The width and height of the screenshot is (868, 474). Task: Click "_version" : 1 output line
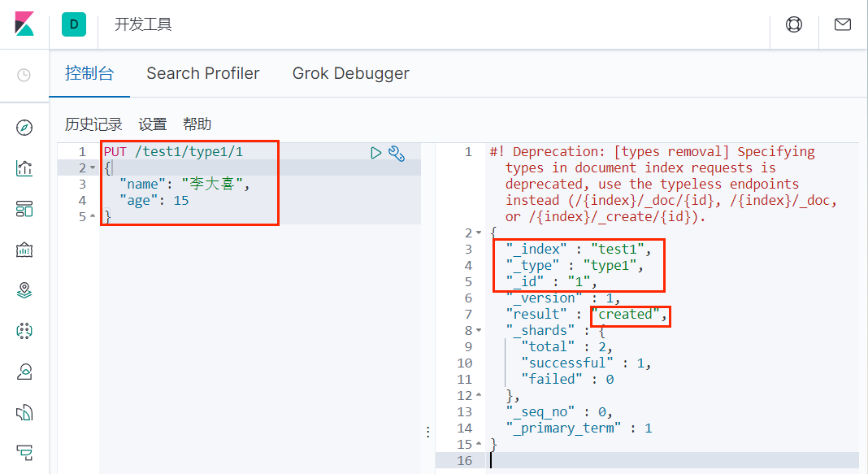tap(563, 298)
